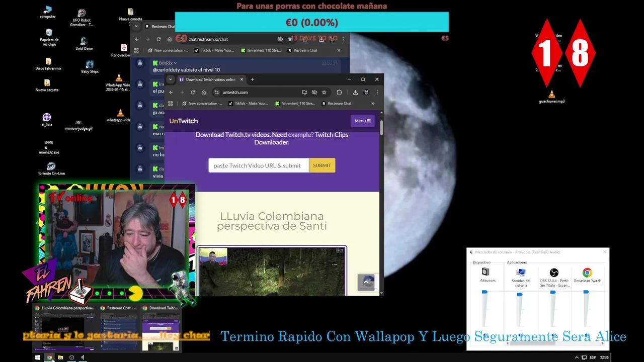Image resolution: width=644 pixels, height=362 pixels.
Task: Click SUBMIT button on UnTwitch page
Action: [x=322, y=165]
